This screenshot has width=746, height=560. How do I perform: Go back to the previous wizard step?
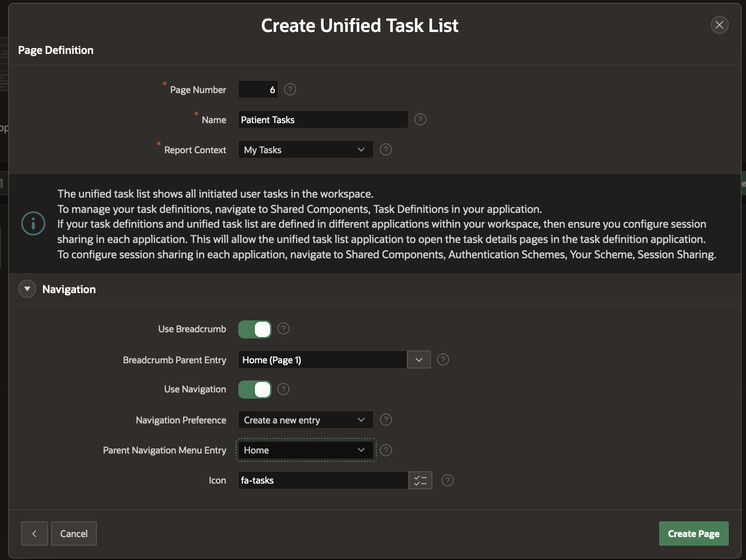tap(34, 534)
